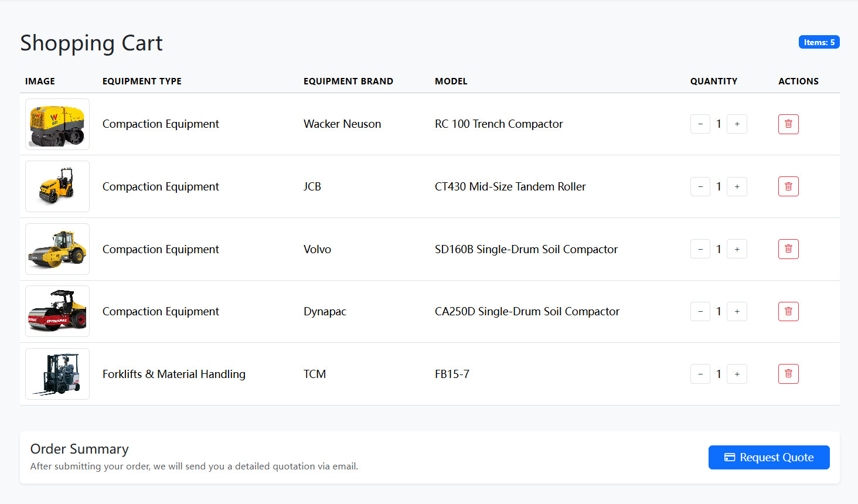Increase quantity of JCB CT430 roller
This screenshot has width=858, height=504.
coord(737,186)
